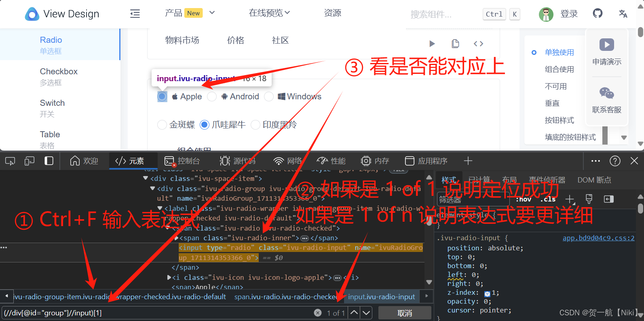Select the Windows radio button
The width and height of the screenshot is (644, 321).
[269, 97]
